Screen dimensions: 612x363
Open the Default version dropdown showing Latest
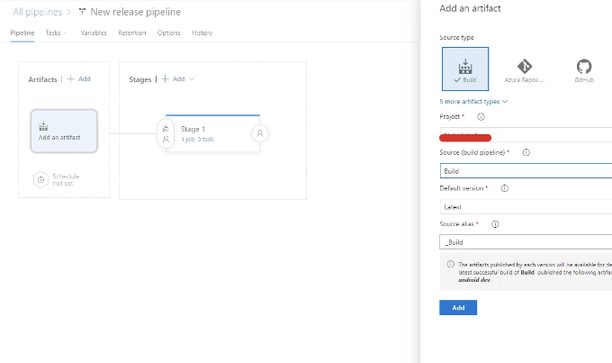(x=526, y=207)
